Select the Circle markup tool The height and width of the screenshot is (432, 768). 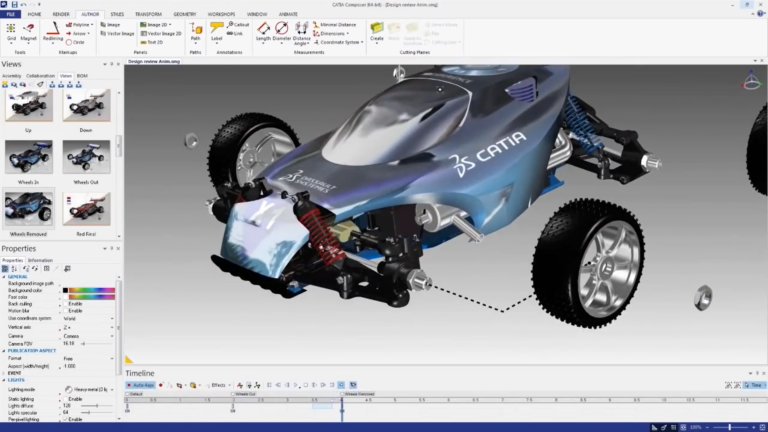[x=75, y=42]
